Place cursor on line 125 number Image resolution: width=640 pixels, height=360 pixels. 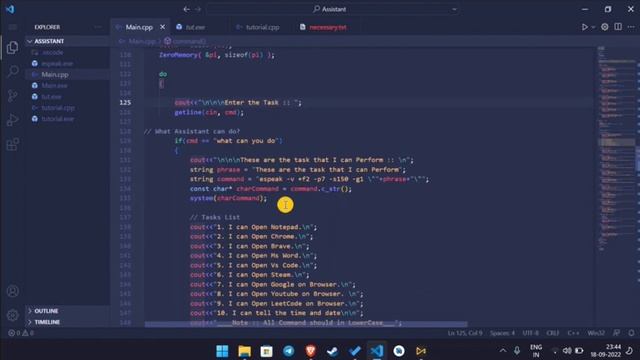(125, 102)
